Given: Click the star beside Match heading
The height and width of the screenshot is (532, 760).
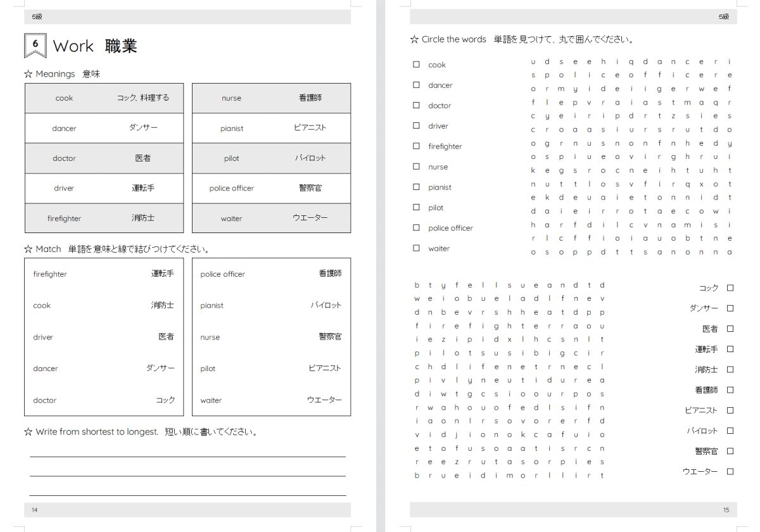Looking at the screenshot, I should point(28,249).
